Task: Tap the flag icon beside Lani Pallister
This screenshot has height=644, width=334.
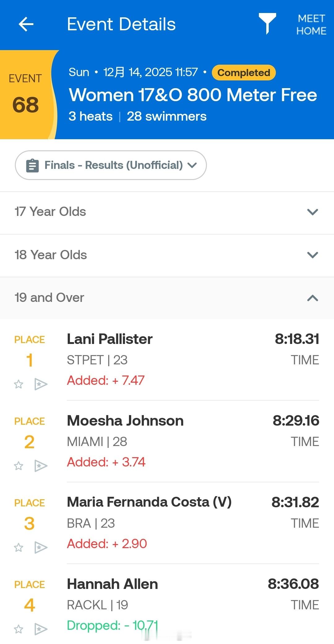Action: pyautogui.click(x=41, y=384)
